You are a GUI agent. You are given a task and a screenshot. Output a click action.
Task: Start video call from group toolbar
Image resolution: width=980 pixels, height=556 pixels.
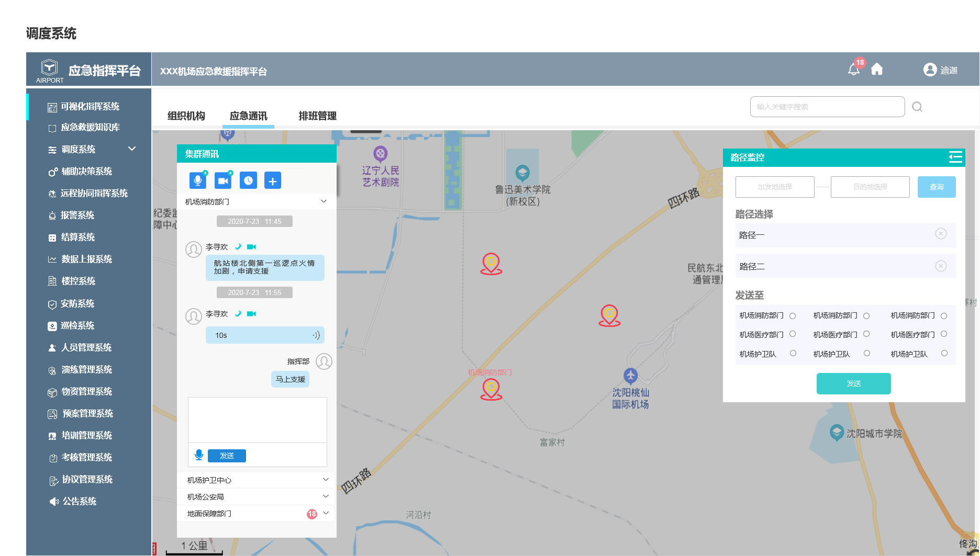[223, 180]
